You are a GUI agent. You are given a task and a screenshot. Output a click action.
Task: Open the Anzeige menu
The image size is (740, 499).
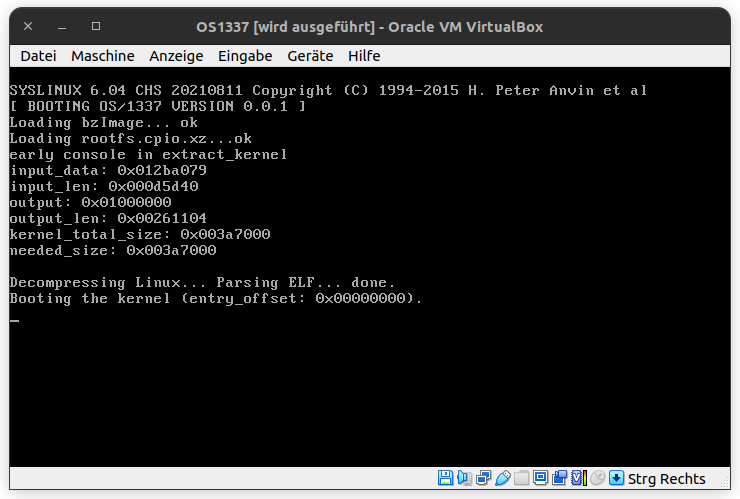click(x=176, y=56)
